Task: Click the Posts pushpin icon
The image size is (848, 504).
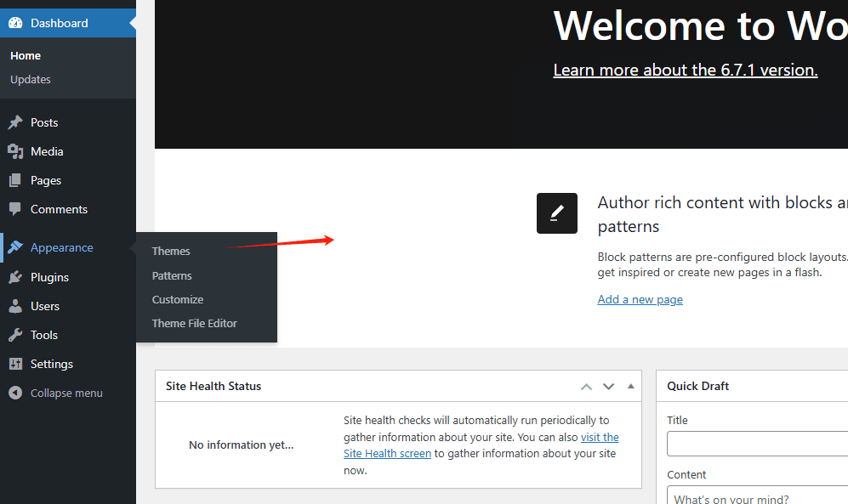Action: [x=15, y=122]
